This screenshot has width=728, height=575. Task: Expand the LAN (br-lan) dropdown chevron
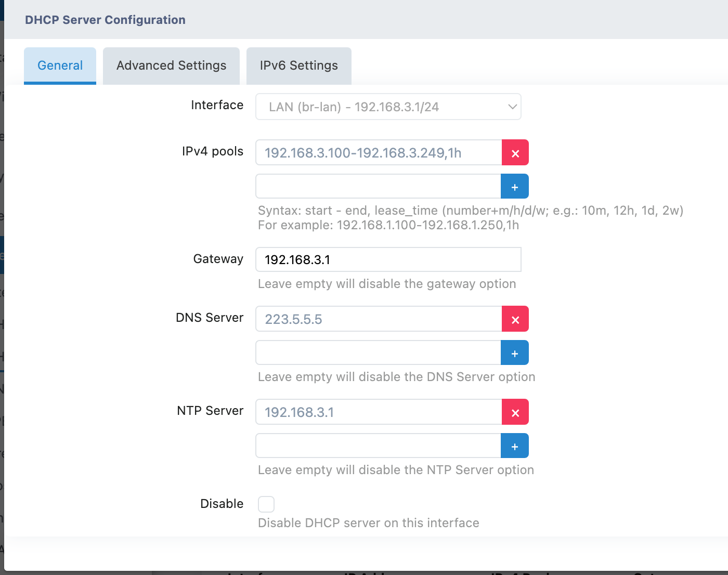pyautogui.click(x=512, y=107)
